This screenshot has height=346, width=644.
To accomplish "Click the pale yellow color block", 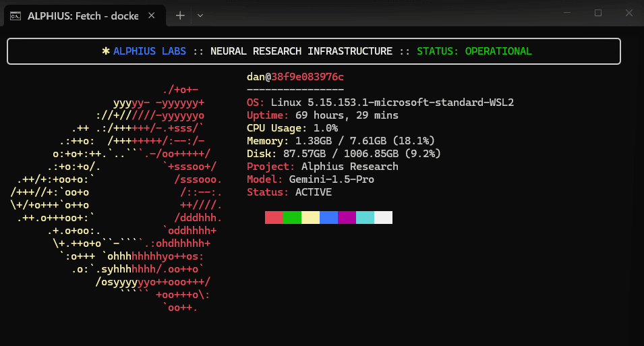I will (x=310, y=217).
